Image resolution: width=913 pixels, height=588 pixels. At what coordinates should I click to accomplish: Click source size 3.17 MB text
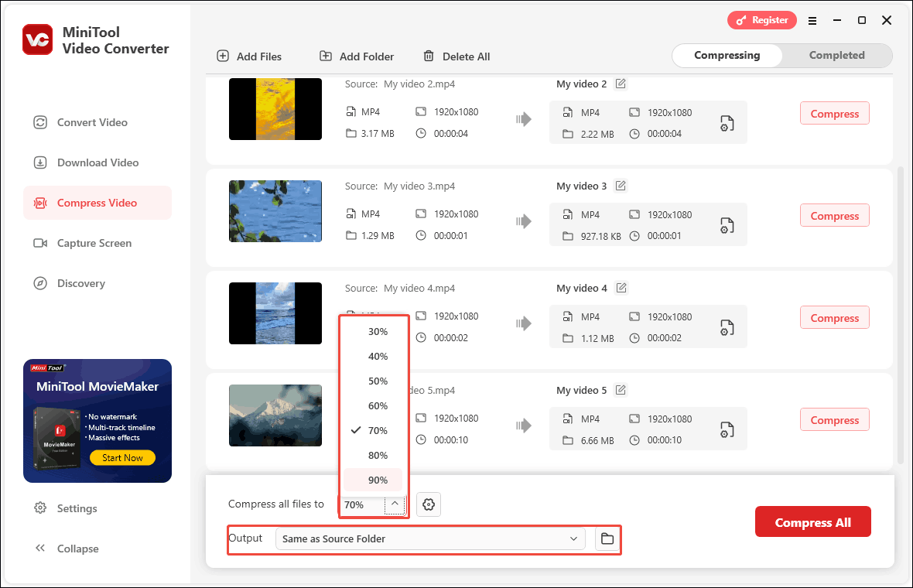tap(378, 133)
